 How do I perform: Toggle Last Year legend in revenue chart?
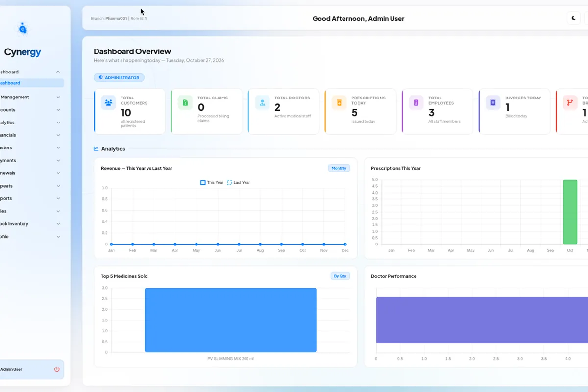click(239, 182)
